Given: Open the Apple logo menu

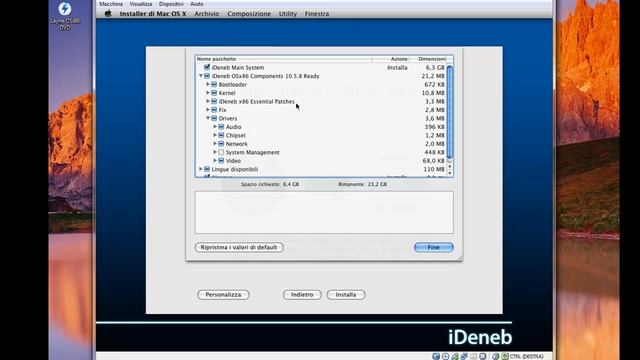Looking at the screenshot, I should point(108,13).
